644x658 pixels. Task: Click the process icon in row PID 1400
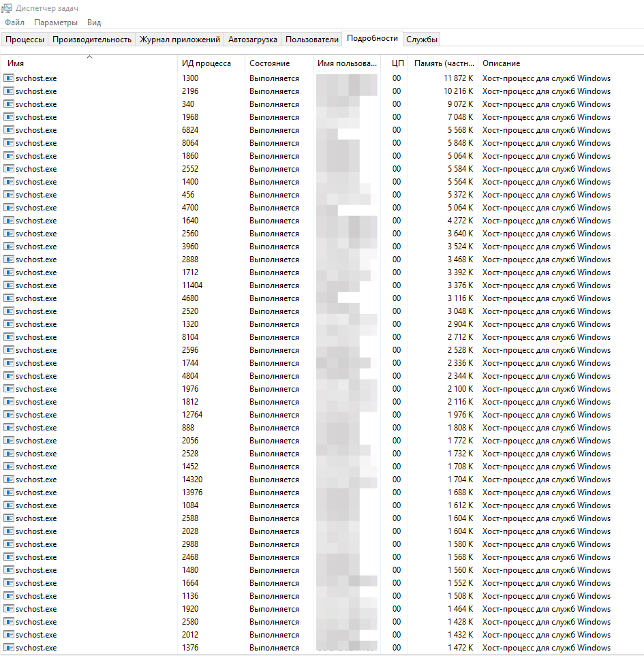pyautogui.click(x=9, y=182)
